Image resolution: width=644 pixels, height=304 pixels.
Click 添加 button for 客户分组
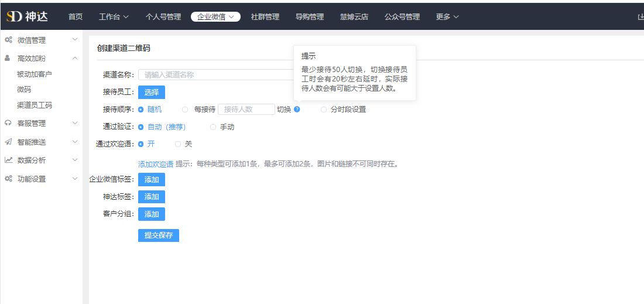pos(152,214)
